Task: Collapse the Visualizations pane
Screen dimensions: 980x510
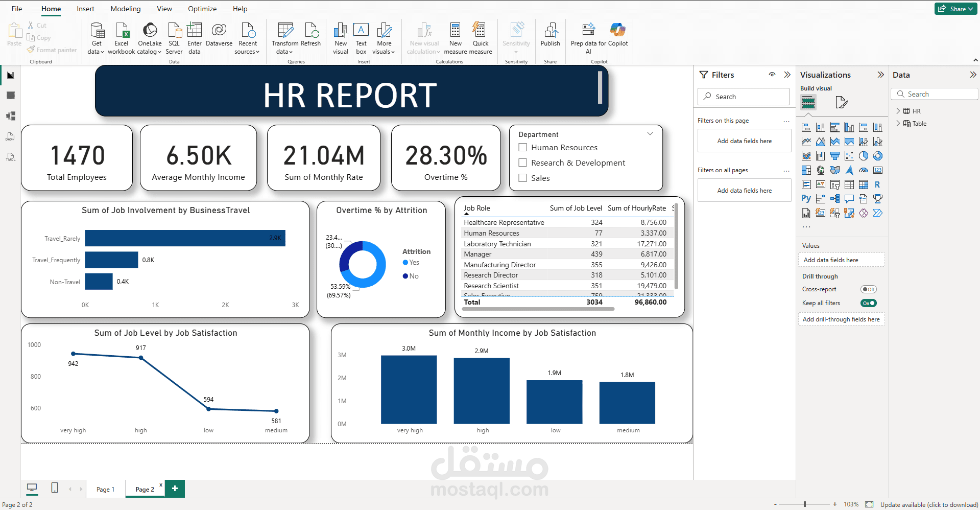Action: [x=881, y=75]
